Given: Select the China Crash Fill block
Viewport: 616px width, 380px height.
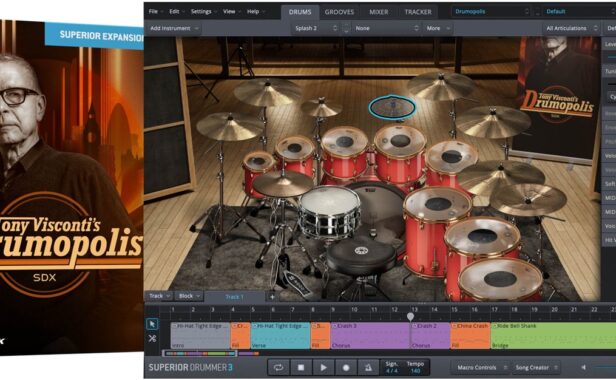Looking at the screenshot, I should (x=471, y=336).
